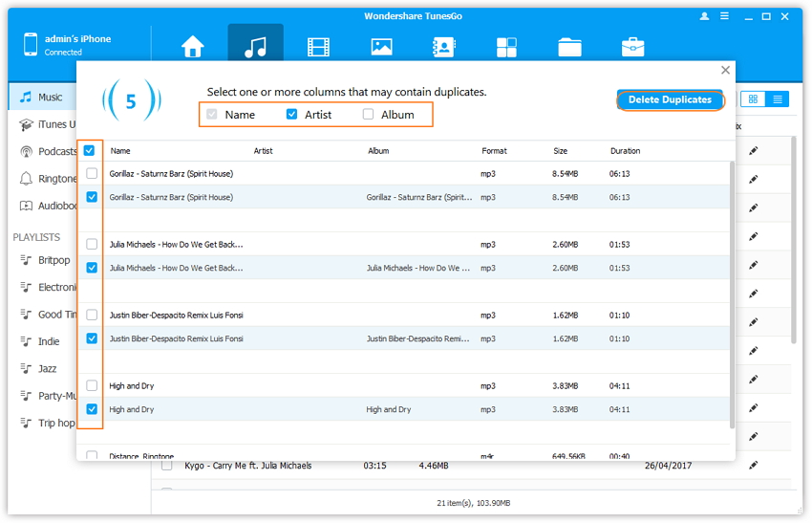Uncheck second High and Dry row

tap(92, 409)
